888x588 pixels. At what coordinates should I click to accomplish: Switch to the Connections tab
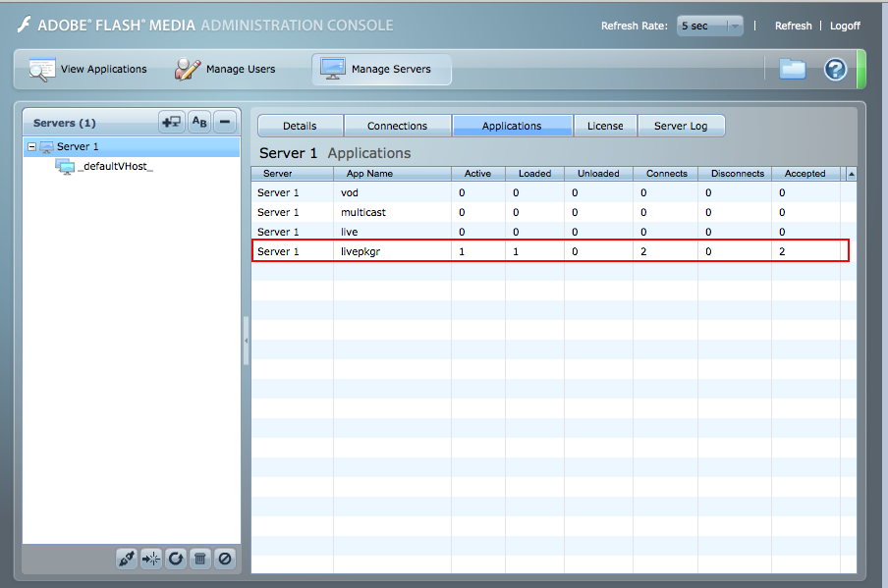coord(398,126)
